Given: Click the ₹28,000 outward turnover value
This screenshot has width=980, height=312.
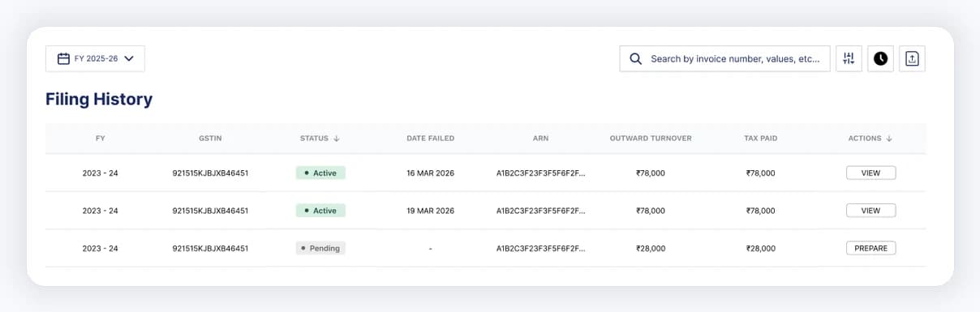Looking at the screenshot, I should pyautogui.click(x=651, y=249).
